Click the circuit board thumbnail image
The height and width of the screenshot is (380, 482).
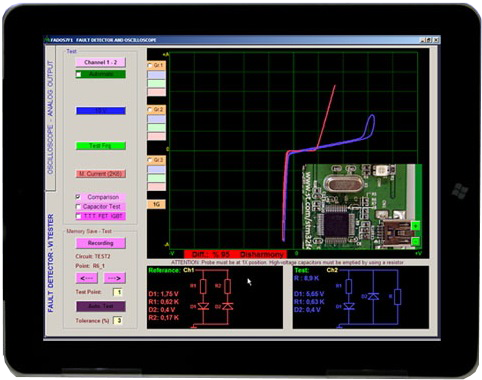(x=362, y=207)
